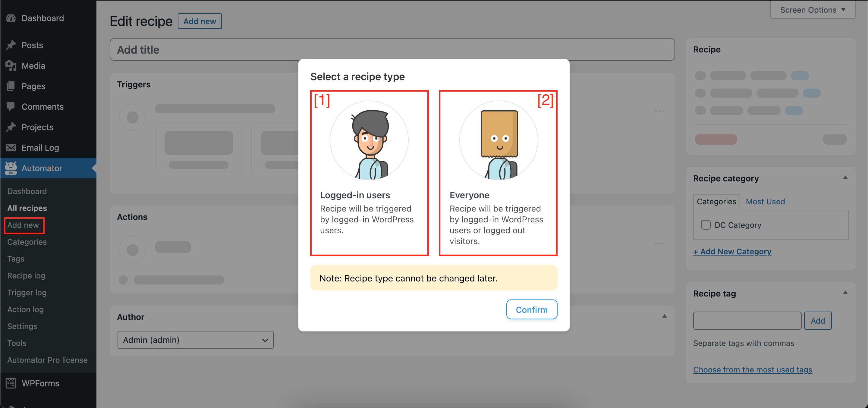Click the Email Log envelope icon
The image size is (868, 408).
pyautogui.click(x=11, y=148)
